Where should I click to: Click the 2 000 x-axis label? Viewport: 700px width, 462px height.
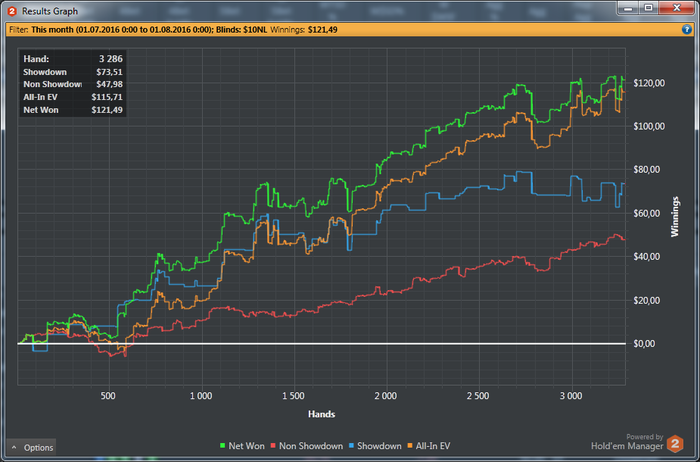[386, 396]
